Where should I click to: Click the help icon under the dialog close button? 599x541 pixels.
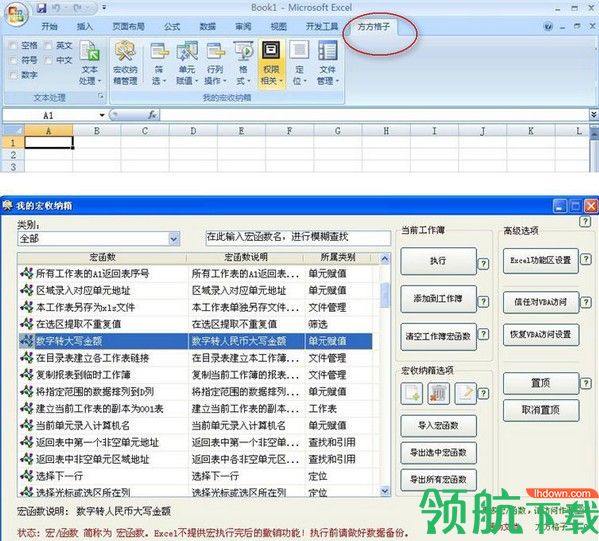(585, 222)
